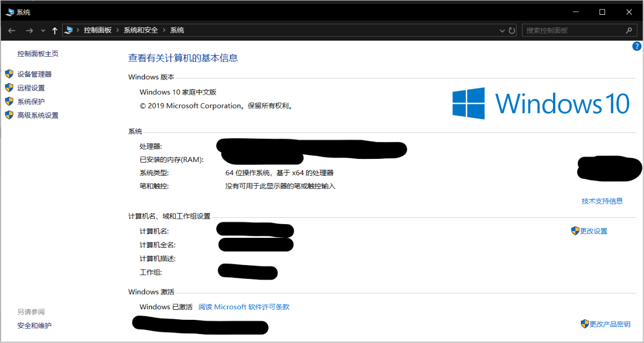Open 系统保护 from the sidebar
The image size is (644, 343).
pos(31,102)
